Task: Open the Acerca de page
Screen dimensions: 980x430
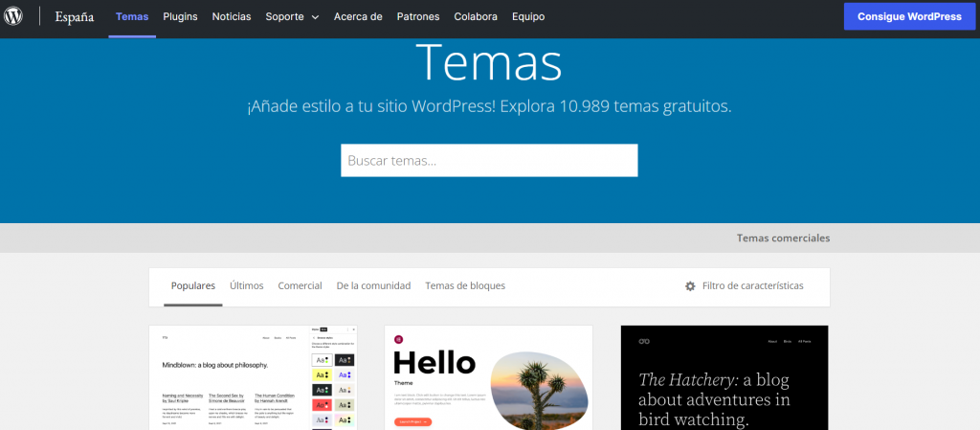Action: point(358,17)
